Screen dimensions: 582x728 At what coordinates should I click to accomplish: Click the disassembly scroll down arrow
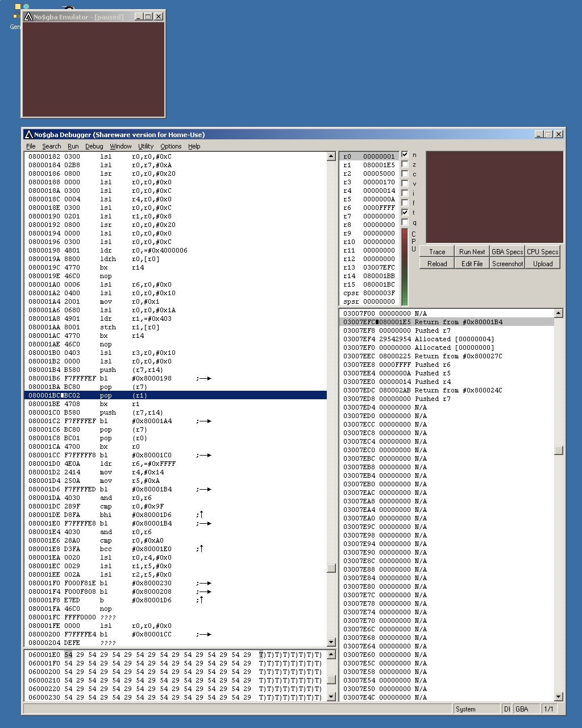(x=331, y=642)
